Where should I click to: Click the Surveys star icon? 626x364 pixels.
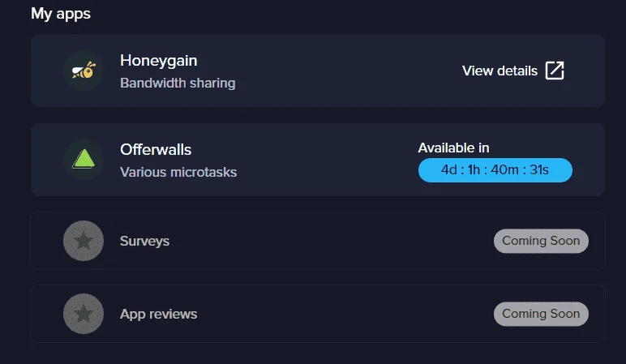(84, 241)
